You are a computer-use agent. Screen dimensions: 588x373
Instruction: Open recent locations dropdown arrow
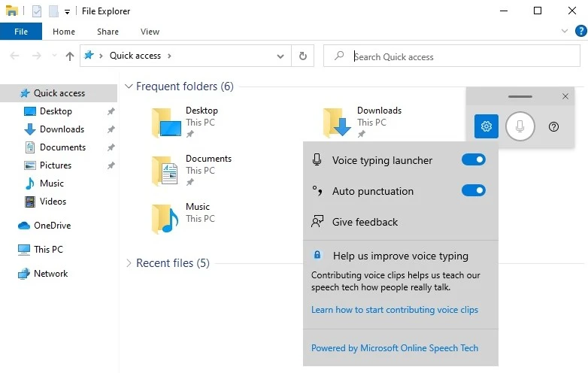click(x=54, y=56)
